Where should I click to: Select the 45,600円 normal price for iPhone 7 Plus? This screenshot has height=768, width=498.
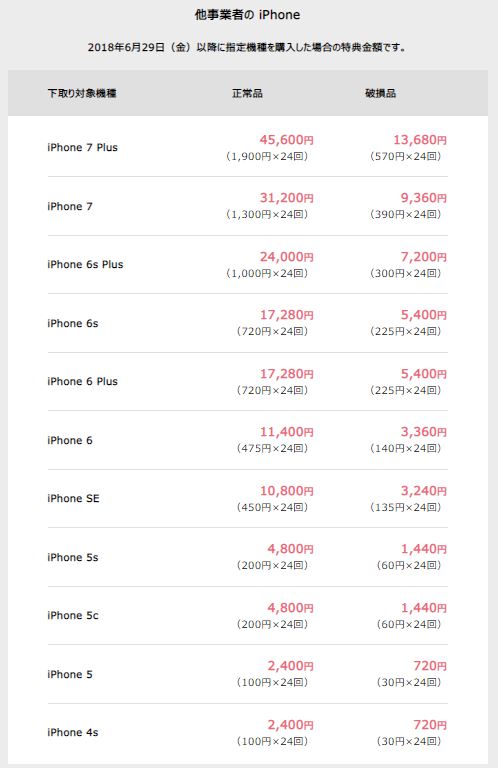[286, 140]
